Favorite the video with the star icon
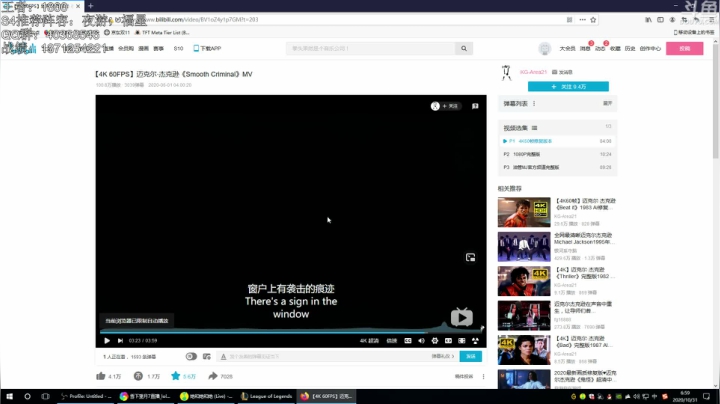The height and width of the screenshot is (404, 720). pos(175,376)
